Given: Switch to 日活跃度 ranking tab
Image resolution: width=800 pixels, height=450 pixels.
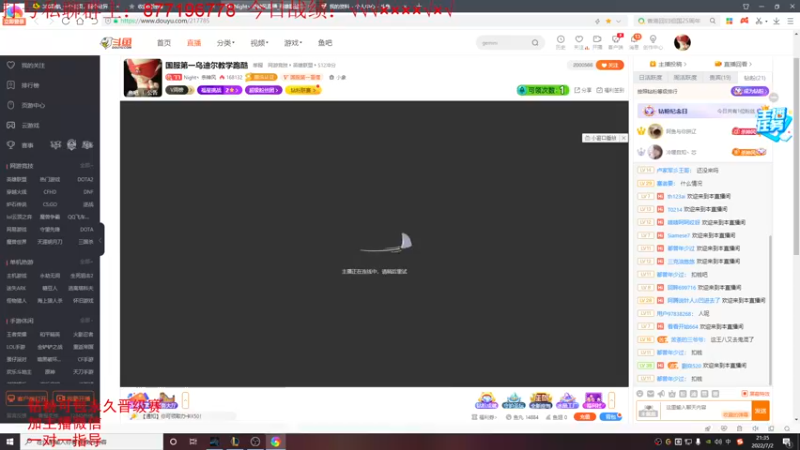Looking at the screenshot, I should click(x=650, y=78).
